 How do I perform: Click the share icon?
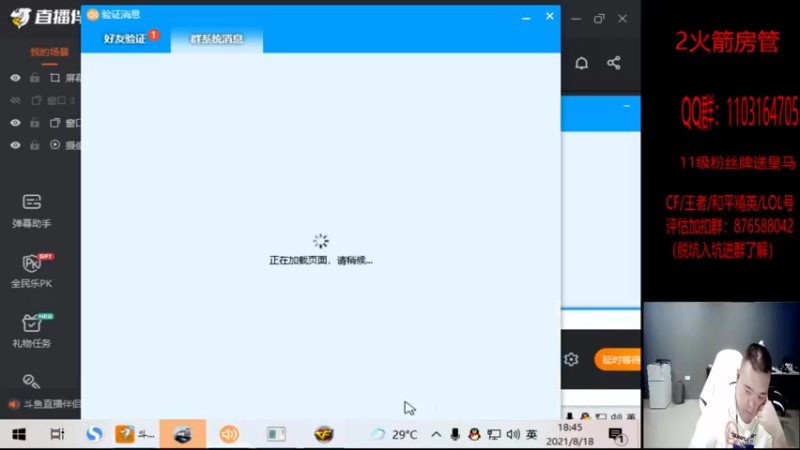coord(614,63)
